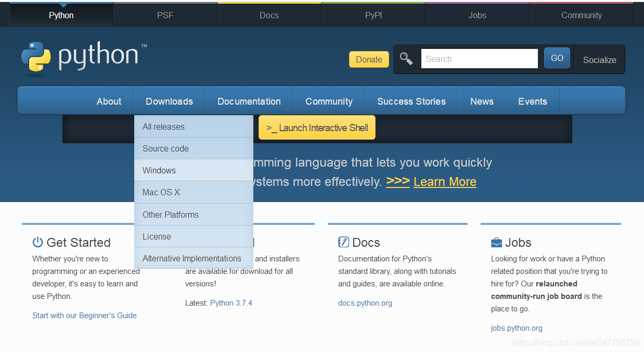
Task: Open the Socialize menu
Action: click(x=600, y=59)
